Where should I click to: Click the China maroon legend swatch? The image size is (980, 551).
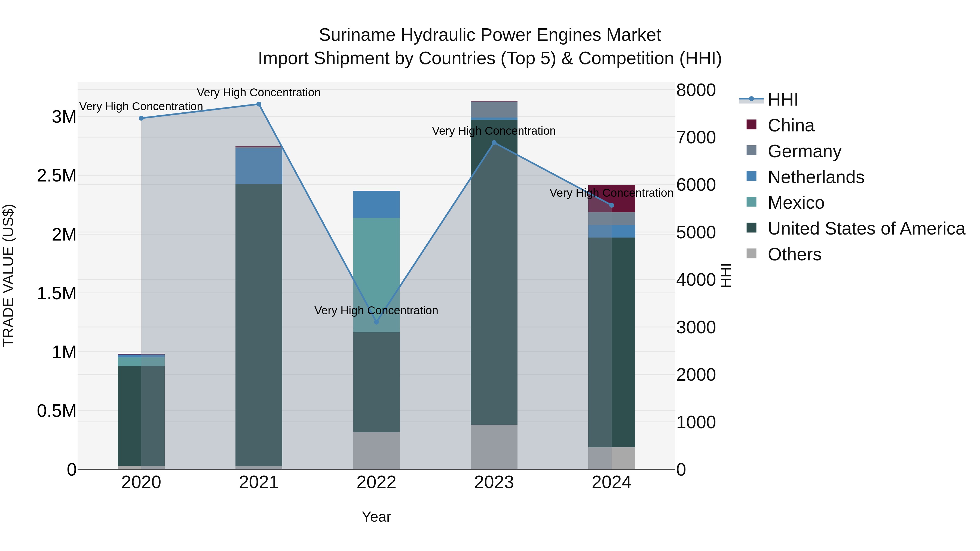751,124
